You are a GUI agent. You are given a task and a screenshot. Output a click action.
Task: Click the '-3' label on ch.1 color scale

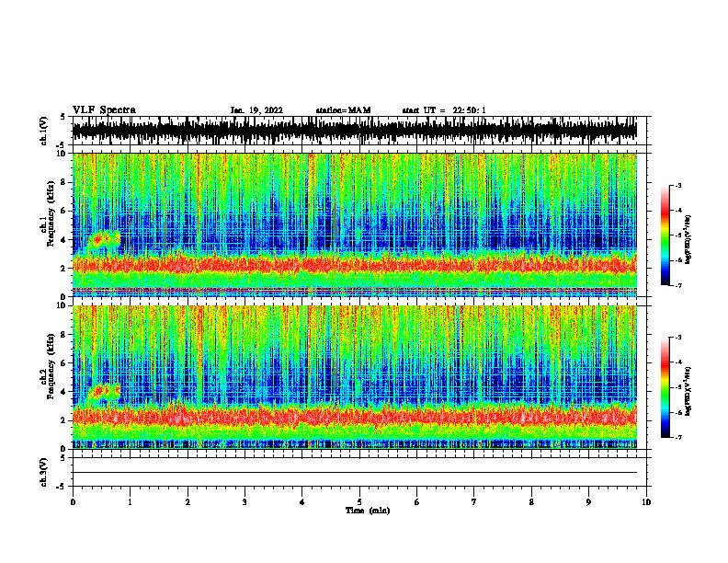click(x=678, y=186)
